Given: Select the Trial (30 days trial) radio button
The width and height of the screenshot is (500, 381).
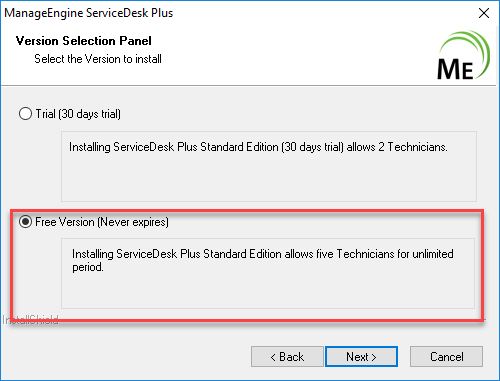Looking at the screenshot, I should tap(25, 114).
